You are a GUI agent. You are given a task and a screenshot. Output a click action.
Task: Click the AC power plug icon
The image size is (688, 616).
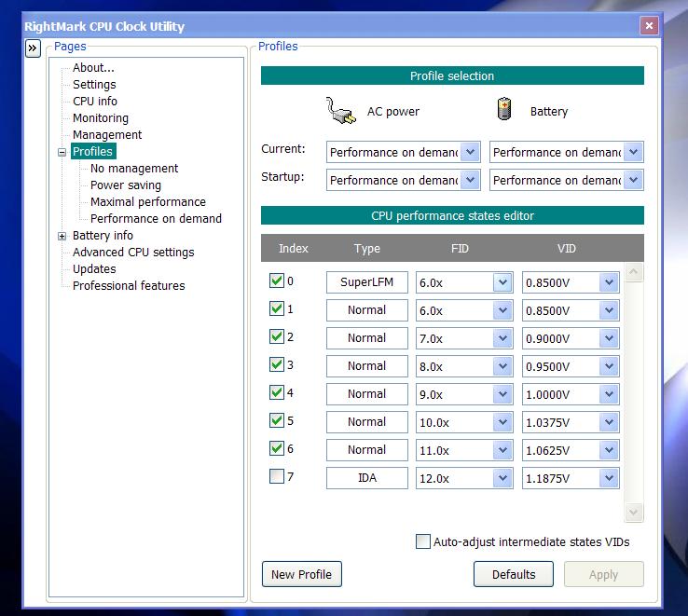[340, 111]
